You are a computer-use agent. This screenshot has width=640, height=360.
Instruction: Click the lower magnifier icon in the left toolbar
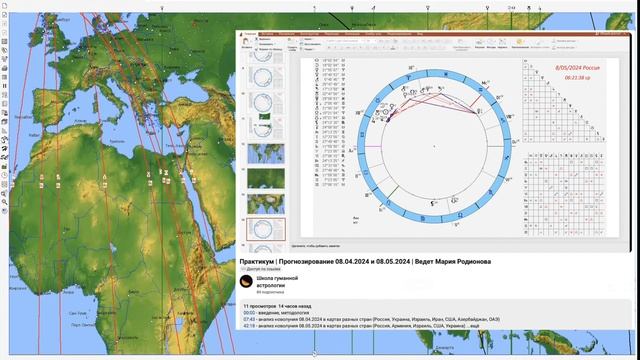click(4, 202)
